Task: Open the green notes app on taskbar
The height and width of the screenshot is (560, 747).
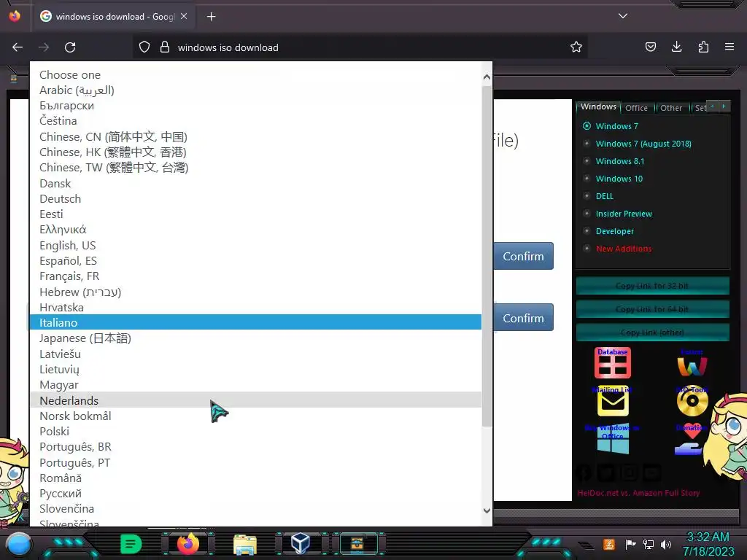Action: point(131,544)
